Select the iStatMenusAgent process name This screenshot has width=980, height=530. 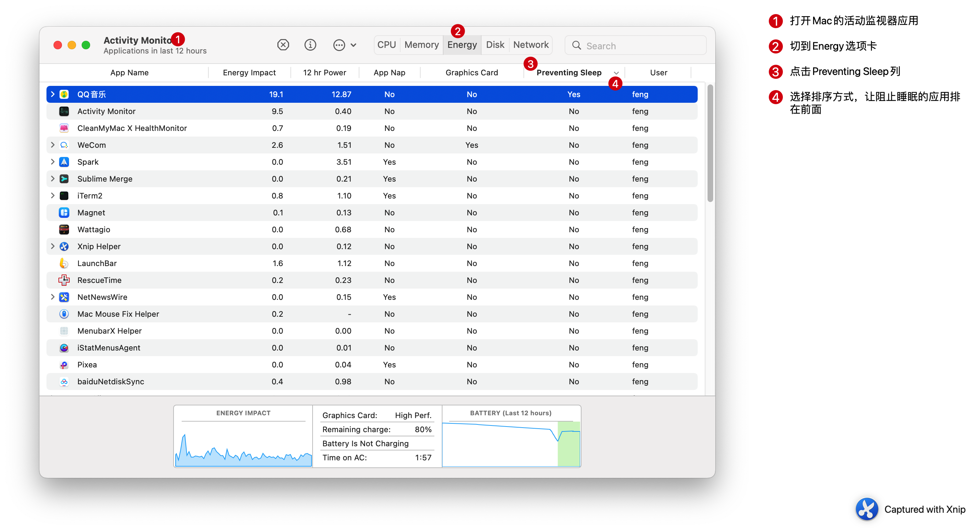pyautogui.click(x=108, y=348)
